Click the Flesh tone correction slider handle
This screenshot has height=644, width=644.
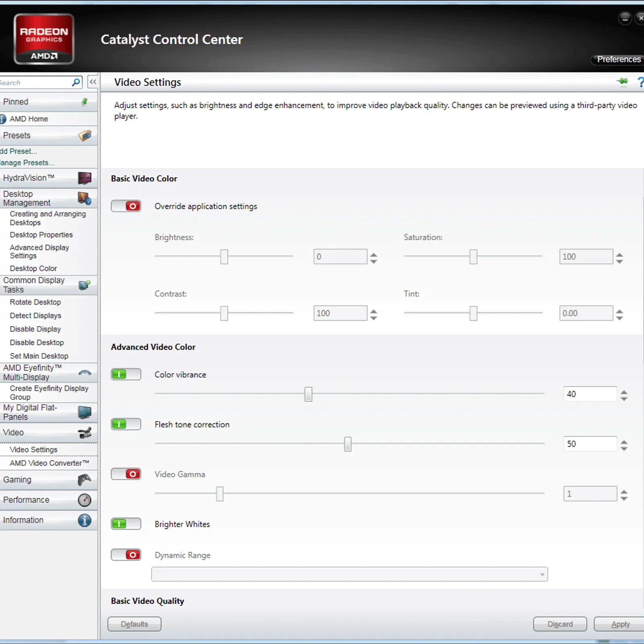pyautogui.click(x=348, y=444)
